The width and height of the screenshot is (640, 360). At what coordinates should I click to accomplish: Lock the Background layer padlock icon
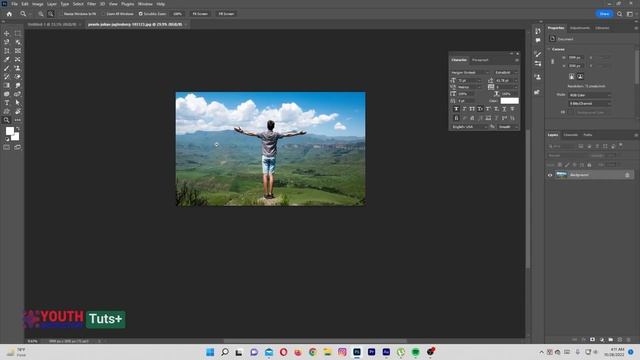(627, 175)
